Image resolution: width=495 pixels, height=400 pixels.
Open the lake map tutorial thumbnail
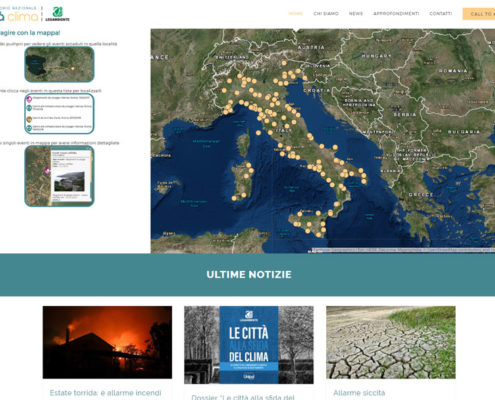pyautogui.click(x=59, y=64)
